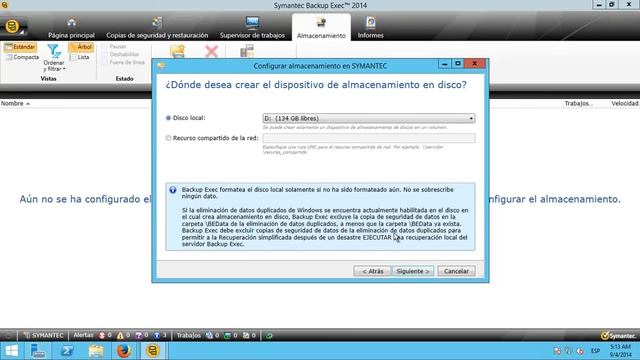
Task: Switch to Árbol view
Action: pos(81,47)
